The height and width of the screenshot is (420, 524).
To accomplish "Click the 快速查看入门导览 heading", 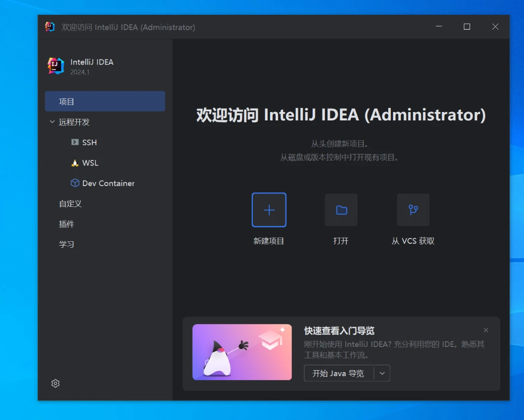I will 339,331.
